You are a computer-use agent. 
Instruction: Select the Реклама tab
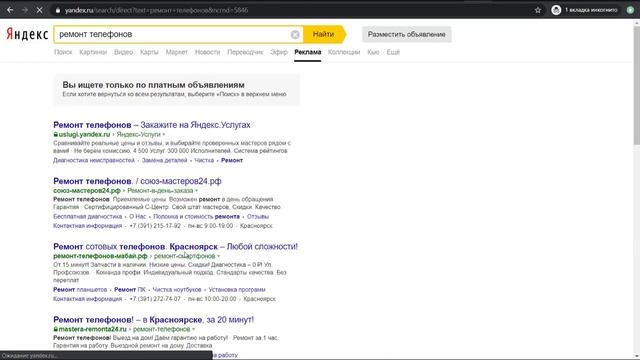click(308, 52)
